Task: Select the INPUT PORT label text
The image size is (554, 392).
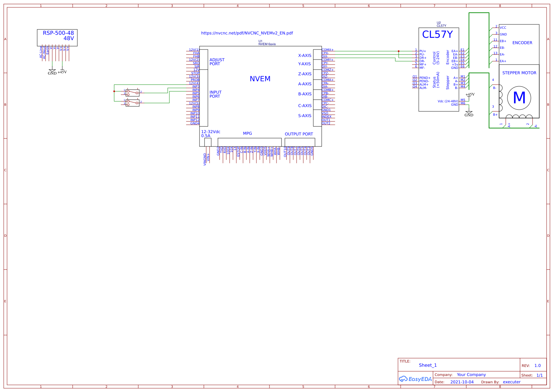Action: [x=216, y=94]
